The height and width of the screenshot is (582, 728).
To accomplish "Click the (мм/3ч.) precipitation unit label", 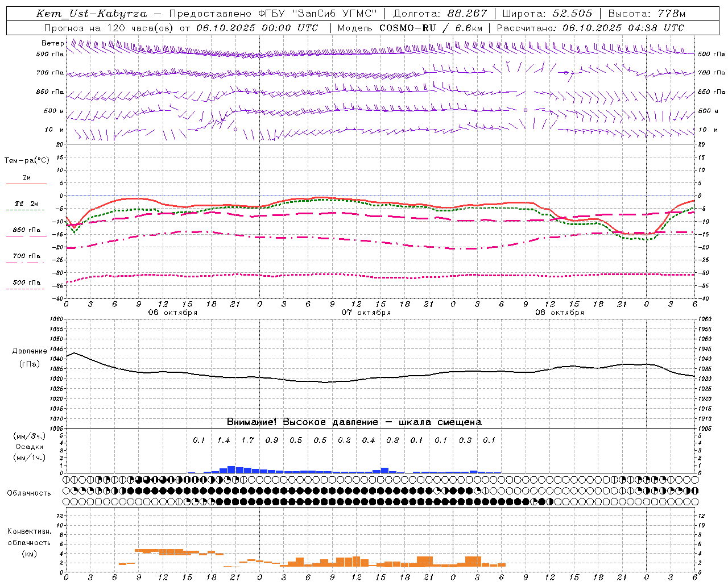I will tap(29, 436).
